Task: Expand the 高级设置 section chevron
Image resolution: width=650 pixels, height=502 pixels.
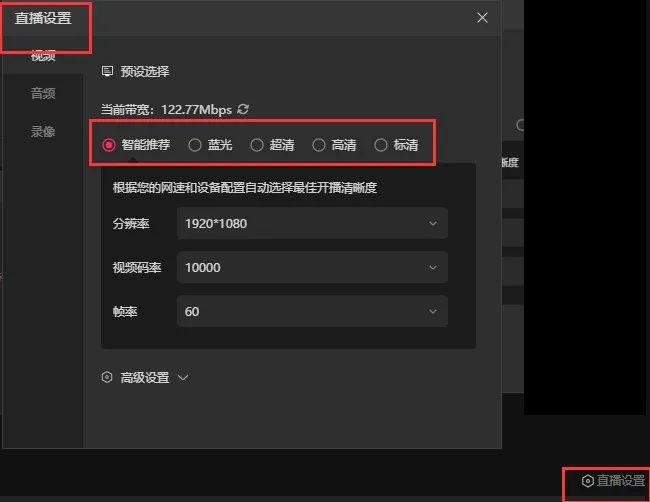Action: click(x=182, y=378)
